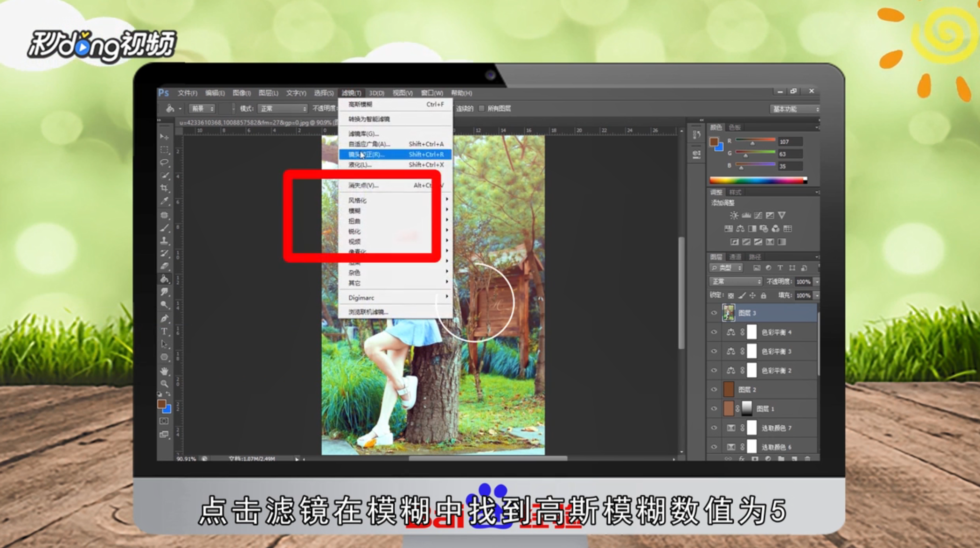The width and height of the screenshot is (980, 548).
Task: Expand the Digimarc submenu
Action: point(395,298)
